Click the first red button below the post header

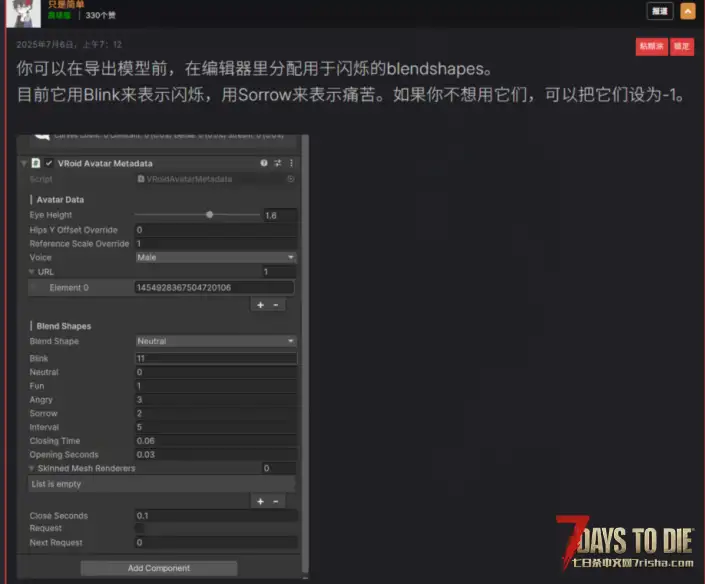tap(651, 46)
